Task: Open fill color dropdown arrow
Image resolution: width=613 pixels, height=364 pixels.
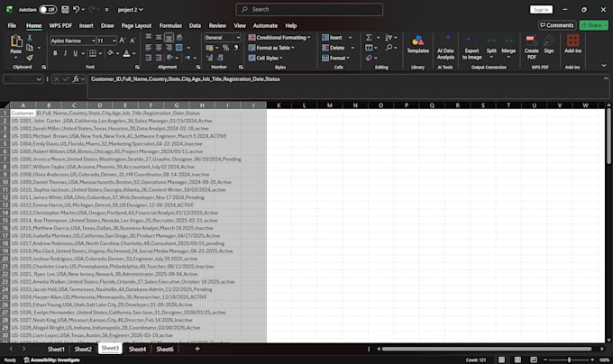Action: click(x=117, y=53)
